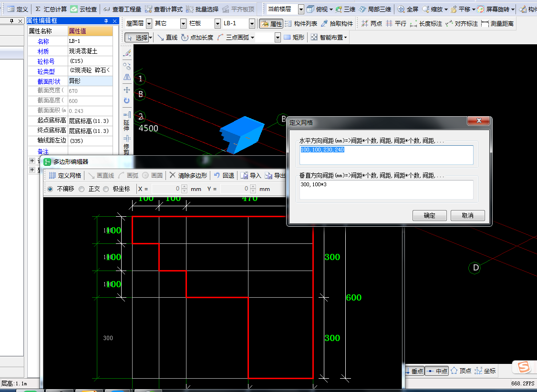537x392 pixels.
Task: Open the 栏板 component type dropdown
Action: [217, 24]
